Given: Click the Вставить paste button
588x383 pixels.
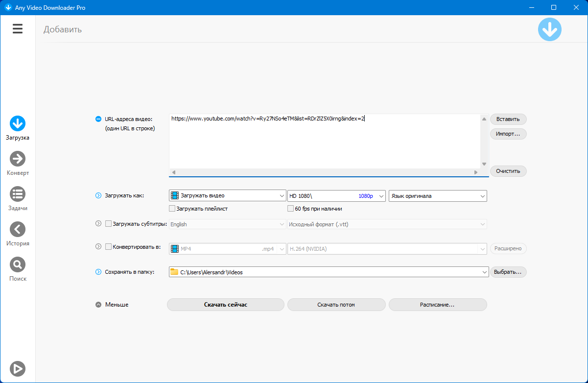Looking at the screenshot, I should 508,120.
